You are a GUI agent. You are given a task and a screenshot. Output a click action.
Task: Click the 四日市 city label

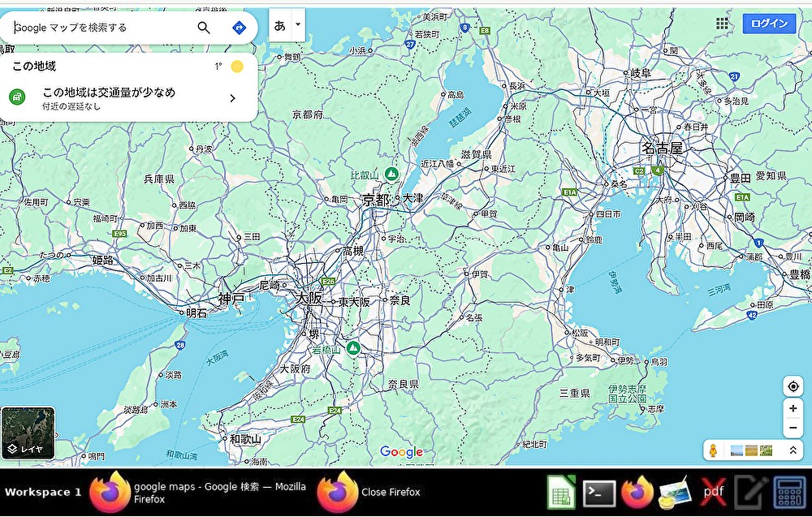tap(608, 213)
